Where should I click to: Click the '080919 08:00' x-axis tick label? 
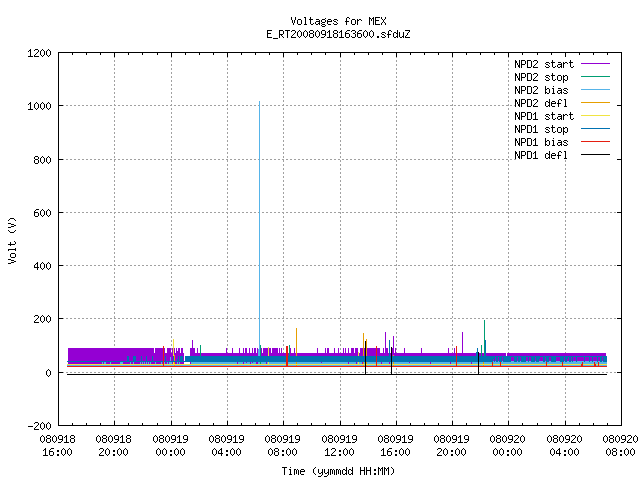(x=282, y=446)
